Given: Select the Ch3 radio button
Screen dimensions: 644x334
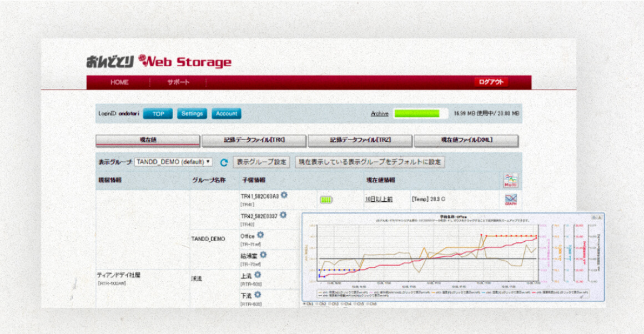Looking at the screenshot, I should pos(330,304).
